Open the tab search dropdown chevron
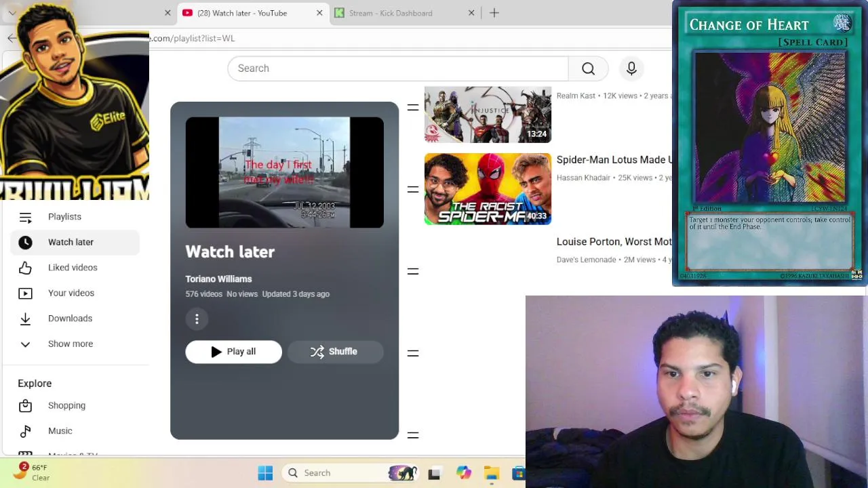Viewport: 868px width, 488px height. click(x=12, y=13)
